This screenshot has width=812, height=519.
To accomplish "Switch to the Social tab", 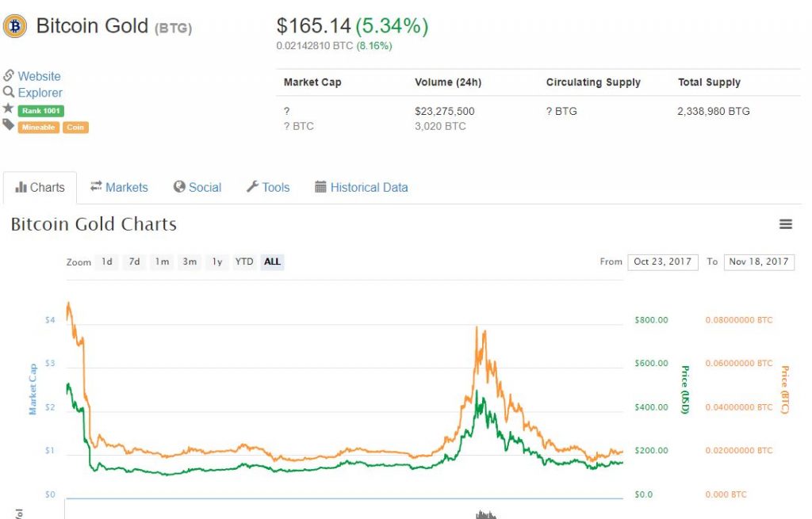I will pyautogui.click(x=197, y=187).
